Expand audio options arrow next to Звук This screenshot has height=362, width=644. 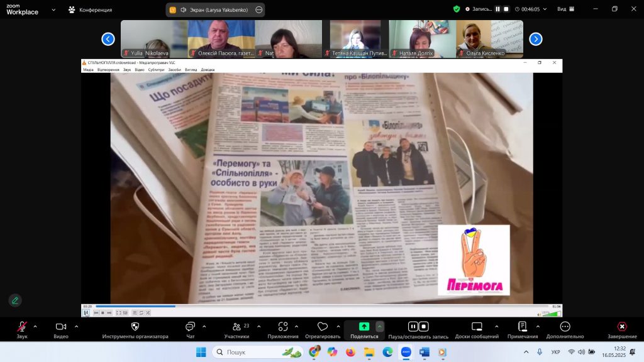(x=35, y=327)
